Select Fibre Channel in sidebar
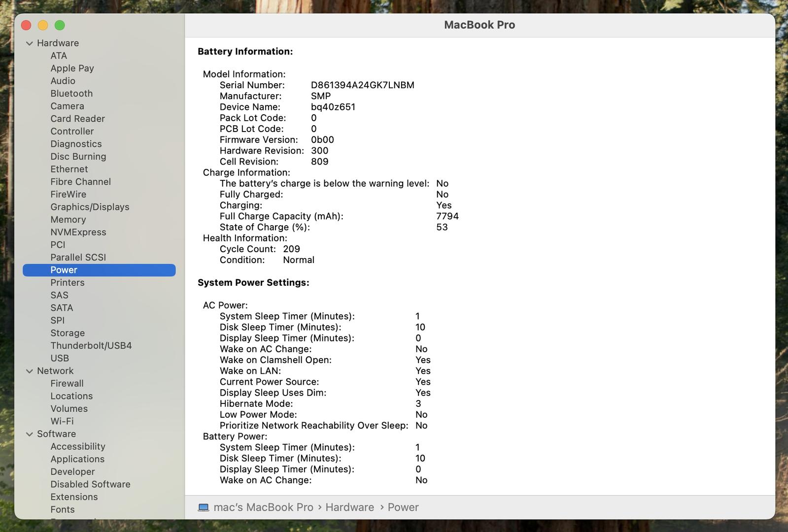The image size is (788, 532). [80, 182]
